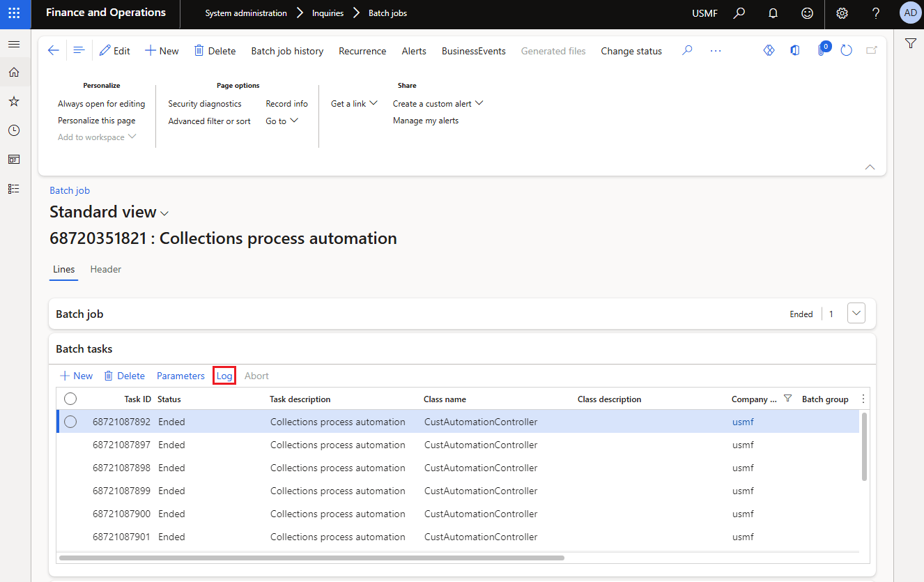This screenshot has width=924, height=582.
Task: Open the Get a link dropdown
Action: 354,103
